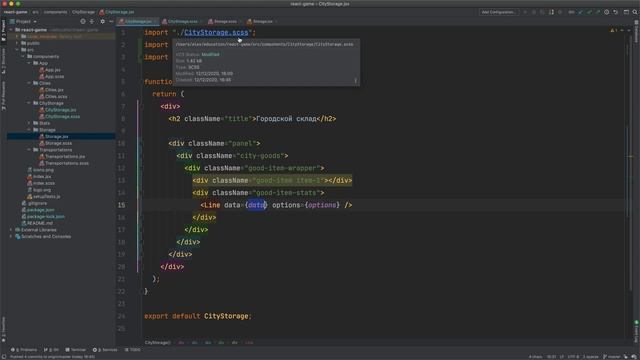The image size is (640, 360).
Task: Click the CityStorage.scss import link in code
Action: click(x=216, y=32)
